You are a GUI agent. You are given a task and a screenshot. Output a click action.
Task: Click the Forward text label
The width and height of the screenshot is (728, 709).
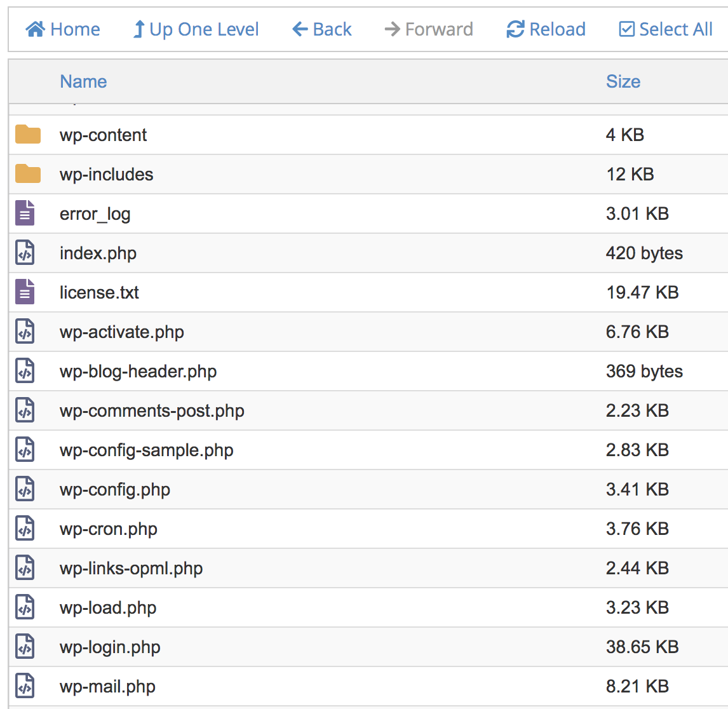[x=439, y=29]
